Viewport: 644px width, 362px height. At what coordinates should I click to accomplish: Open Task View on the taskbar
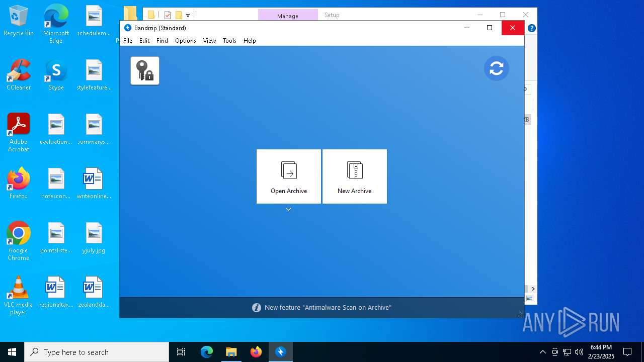(181, 352)
